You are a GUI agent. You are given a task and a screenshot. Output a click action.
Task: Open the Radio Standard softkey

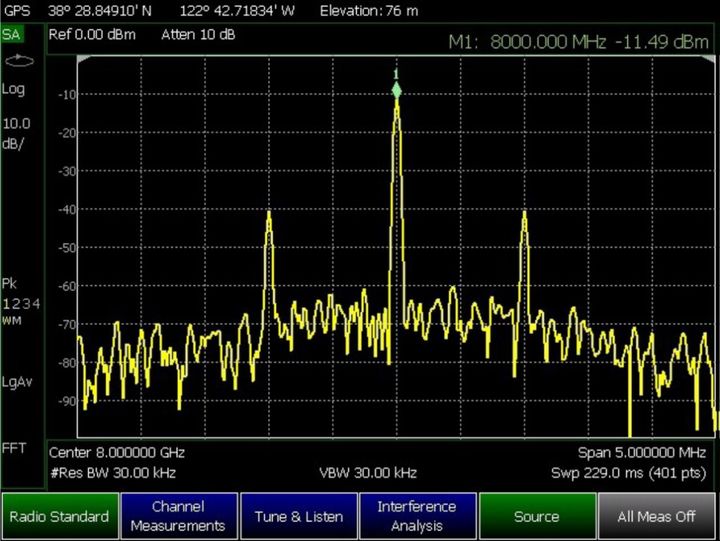click(59, 516)
